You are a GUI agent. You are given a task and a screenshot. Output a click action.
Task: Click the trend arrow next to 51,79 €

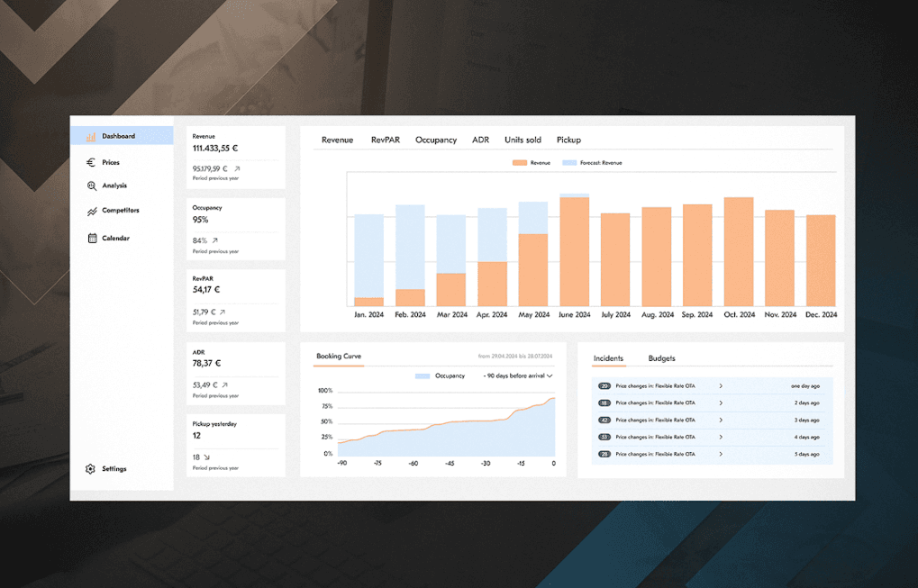[x=223, y=312]
